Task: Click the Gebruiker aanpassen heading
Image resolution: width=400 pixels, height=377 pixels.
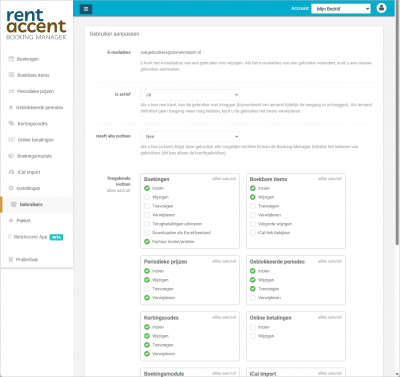Action: point(114,34)
